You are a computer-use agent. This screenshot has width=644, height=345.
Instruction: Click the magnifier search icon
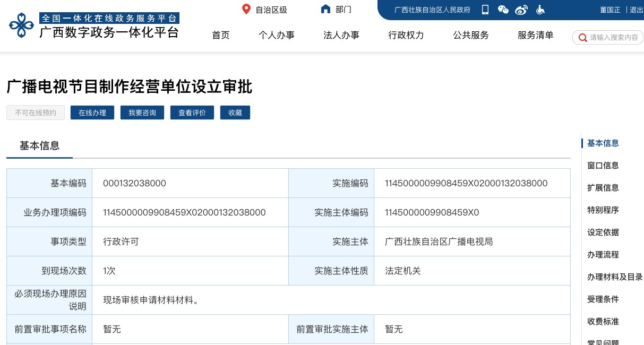pos(582,38)
